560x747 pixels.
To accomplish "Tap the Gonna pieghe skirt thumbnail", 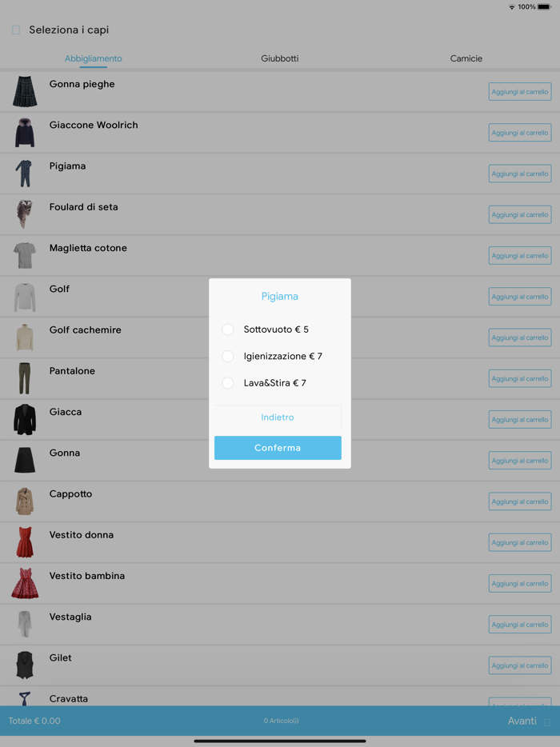I will click(x=25, y=91).
